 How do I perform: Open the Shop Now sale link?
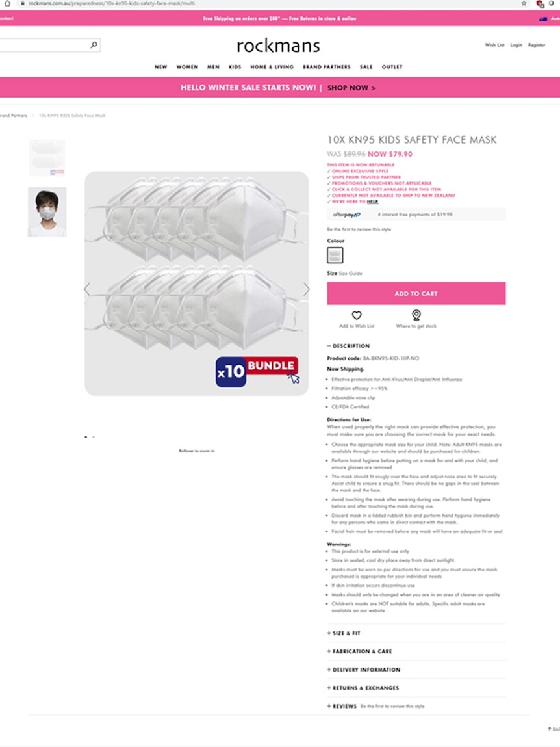click(351, 88)
